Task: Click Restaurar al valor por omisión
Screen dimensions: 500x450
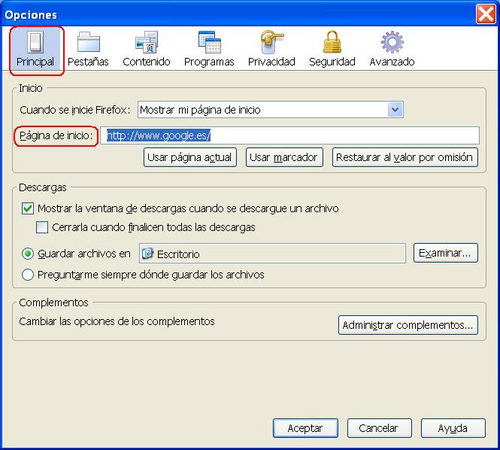Action: (x=405, y=157)
